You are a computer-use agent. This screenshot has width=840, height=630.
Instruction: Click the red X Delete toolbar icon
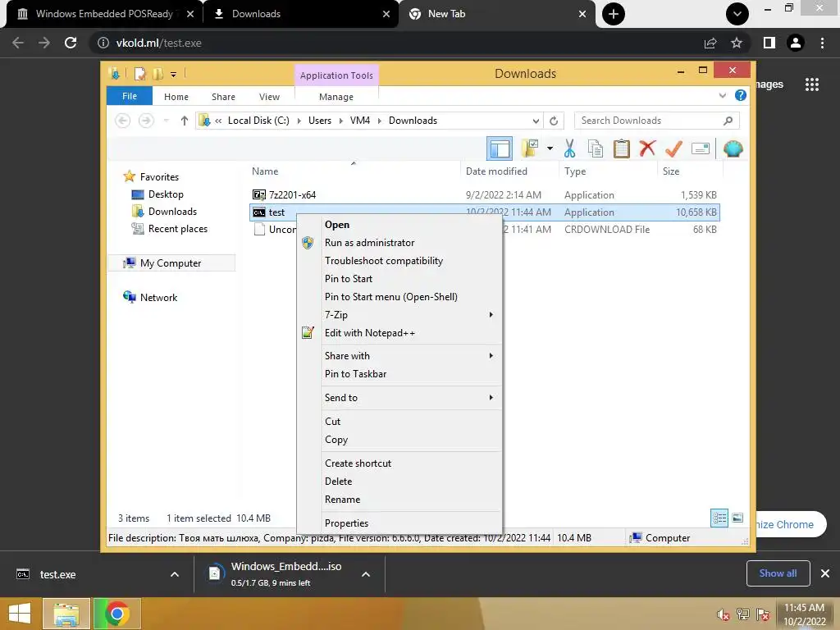[x=647, y=148]
